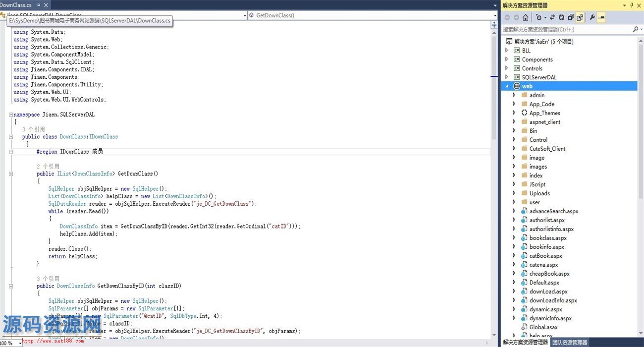644x347 pixels.
Task: Expand the Components project node
Action: click(x=506, y=59)
